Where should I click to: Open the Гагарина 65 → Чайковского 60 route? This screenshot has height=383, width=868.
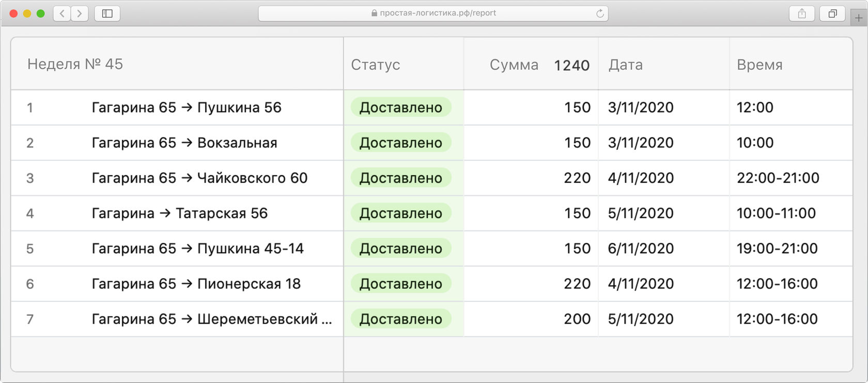coord(199,178)
